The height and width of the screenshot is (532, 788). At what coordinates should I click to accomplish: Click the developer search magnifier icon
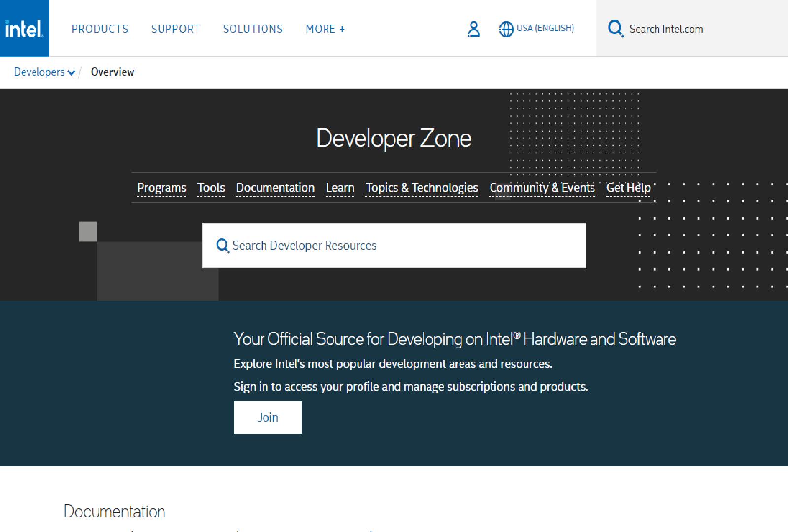222,245
